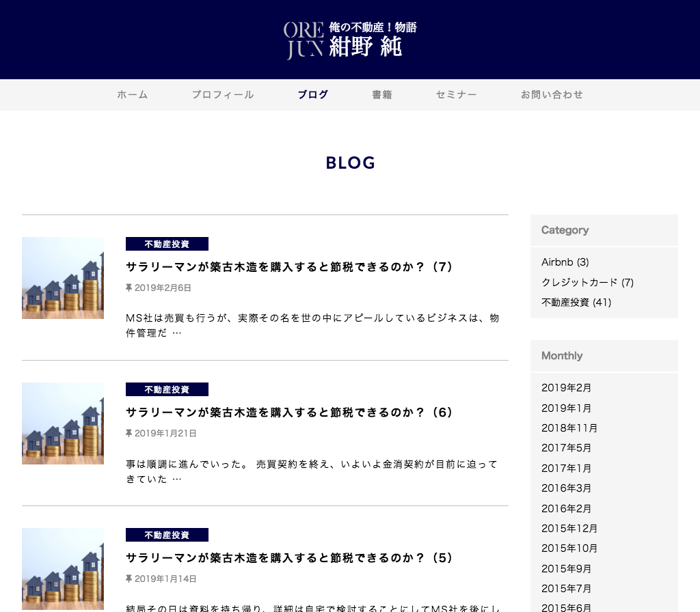
Task: Click 不動産投資 tag on first post
Action: [x=167, y=244]
